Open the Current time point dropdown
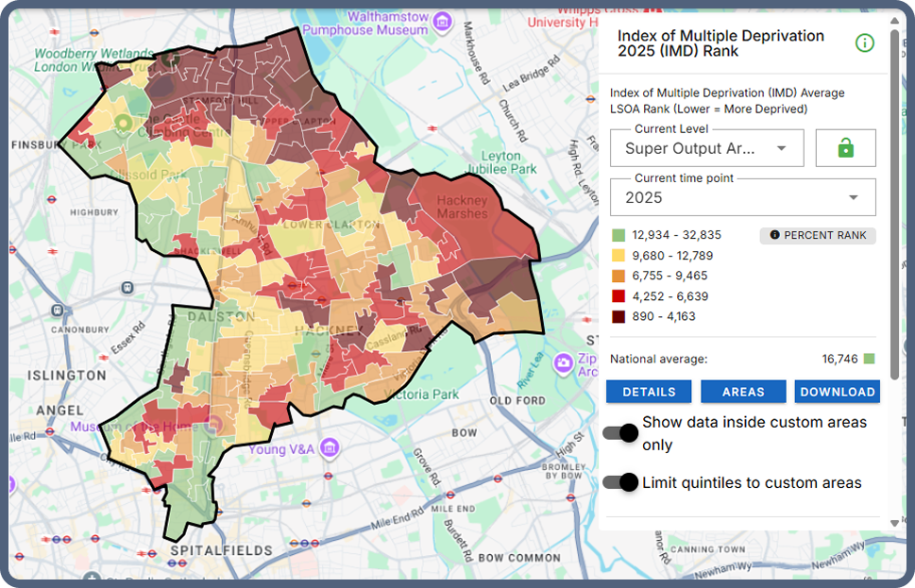Viewport: 915px width, 588px height. click(x=742, y=197)
